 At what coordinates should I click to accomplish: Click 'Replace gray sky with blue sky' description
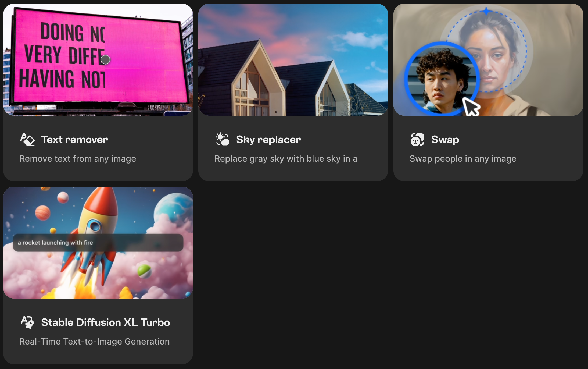click(286, 159)
